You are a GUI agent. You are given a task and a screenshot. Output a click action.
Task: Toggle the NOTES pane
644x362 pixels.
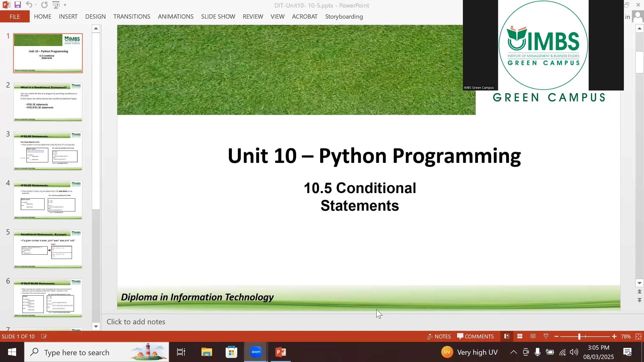click(439, 336)
